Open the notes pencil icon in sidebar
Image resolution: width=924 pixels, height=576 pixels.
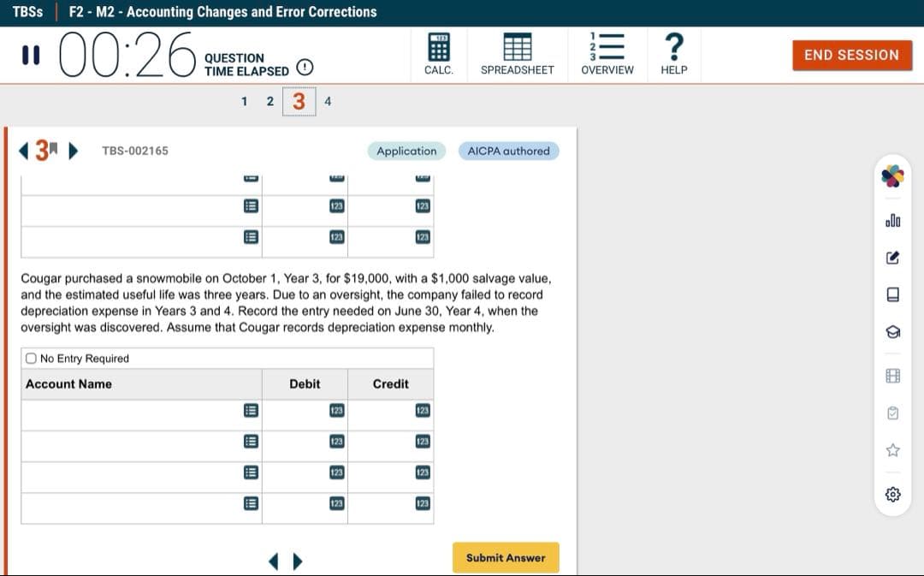pyautogui.click(x=892, y=257)
